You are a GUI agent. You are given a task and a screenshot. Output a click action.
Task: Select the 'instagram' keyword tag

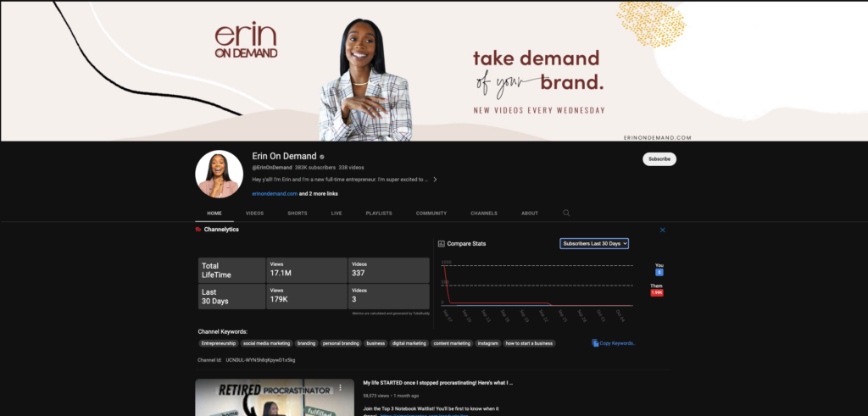click(x=487, y=343)
